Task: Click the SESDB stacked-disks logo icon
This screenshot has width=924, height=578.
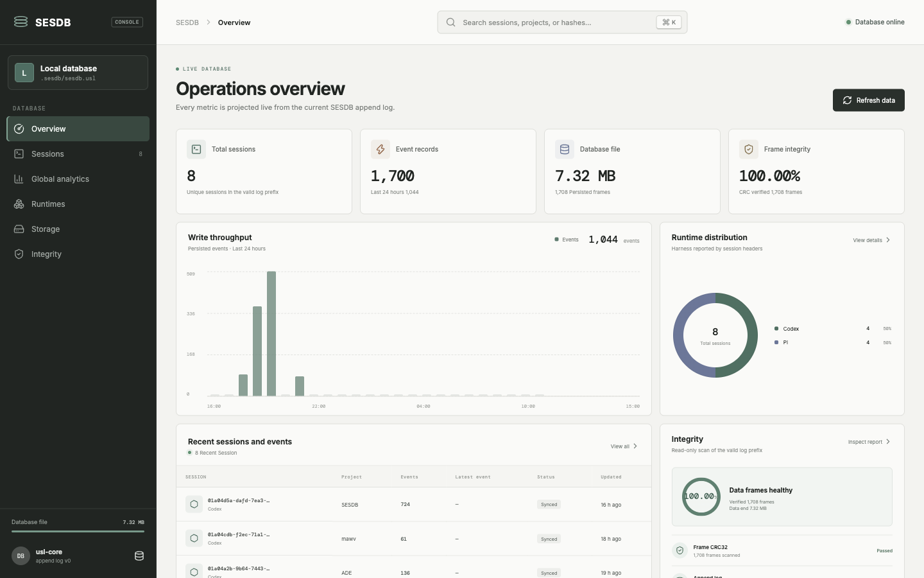Action: [21, 22]
